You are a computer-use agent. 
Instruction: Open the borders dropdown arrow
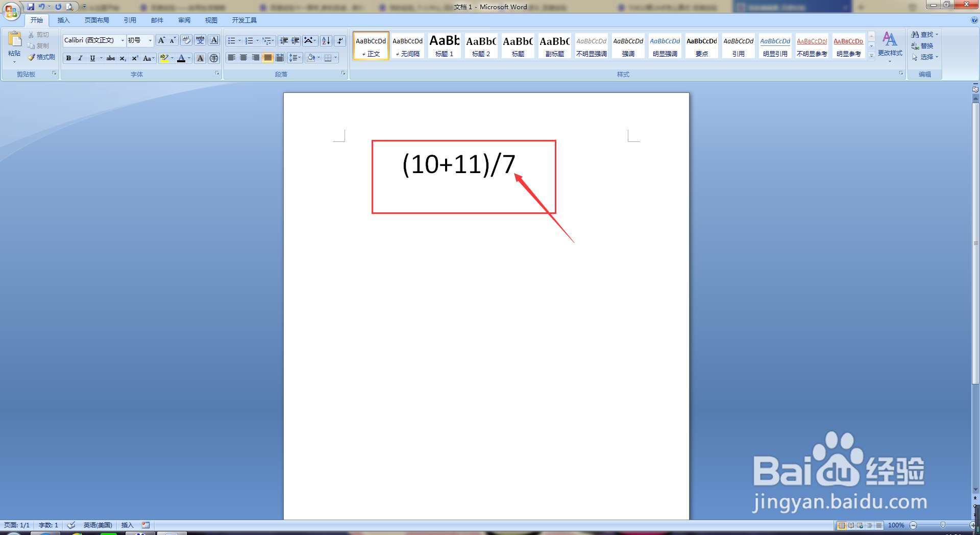(335, 58)
